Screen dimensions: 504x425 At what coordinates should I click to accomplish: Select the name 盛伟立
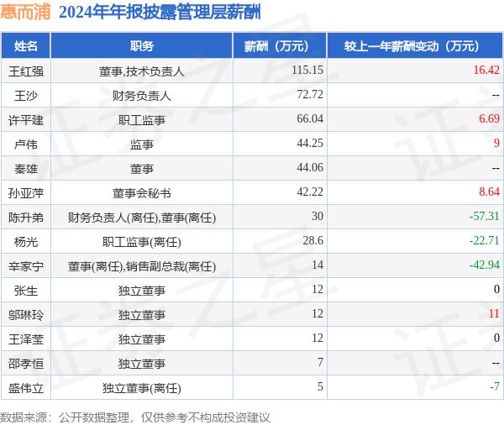pos(26,388)
